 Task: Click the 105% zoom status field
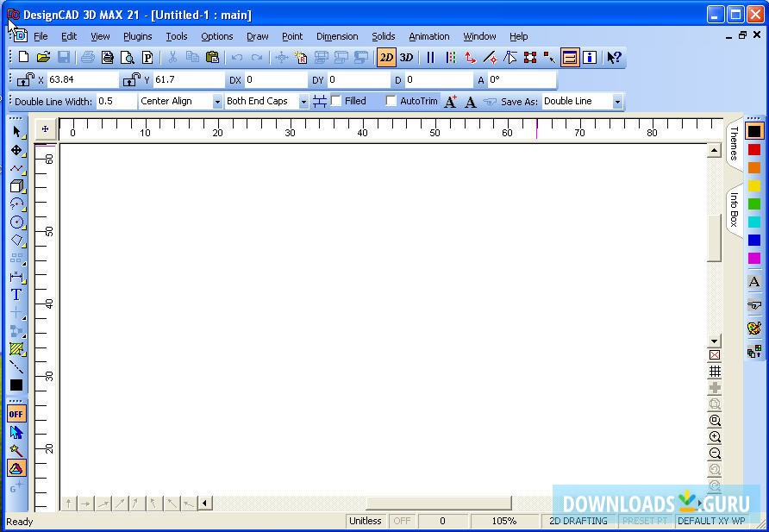(x=503, y=521)
